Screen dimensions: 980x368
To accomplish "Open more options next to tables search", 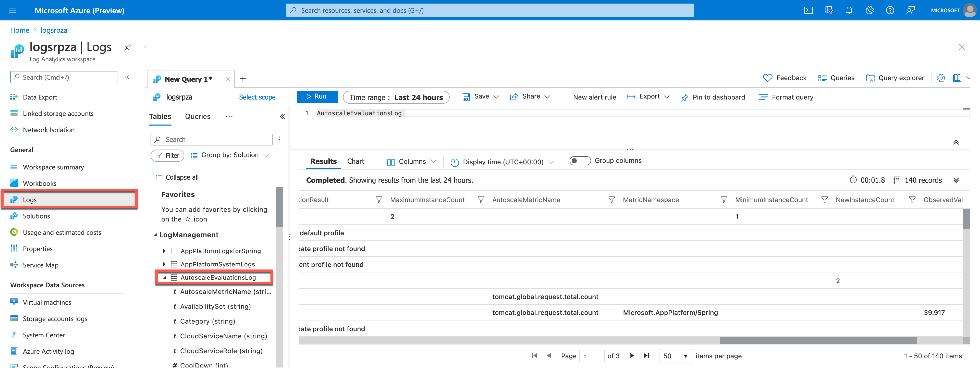I will click(x=279, y=140).
